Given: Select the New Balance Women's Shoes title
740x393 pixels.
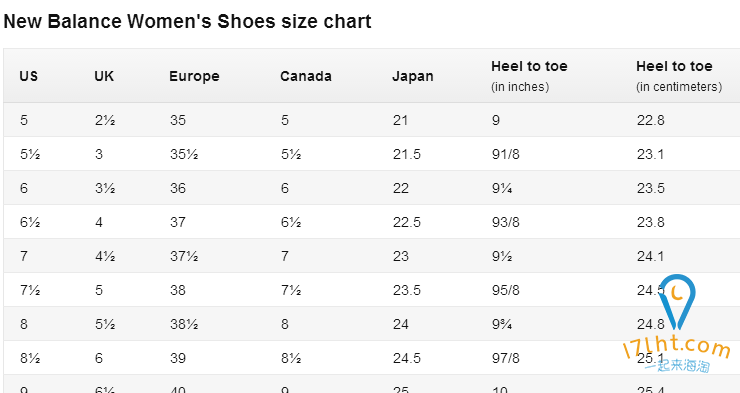Looking at the screenshot, I should point(187,21).
